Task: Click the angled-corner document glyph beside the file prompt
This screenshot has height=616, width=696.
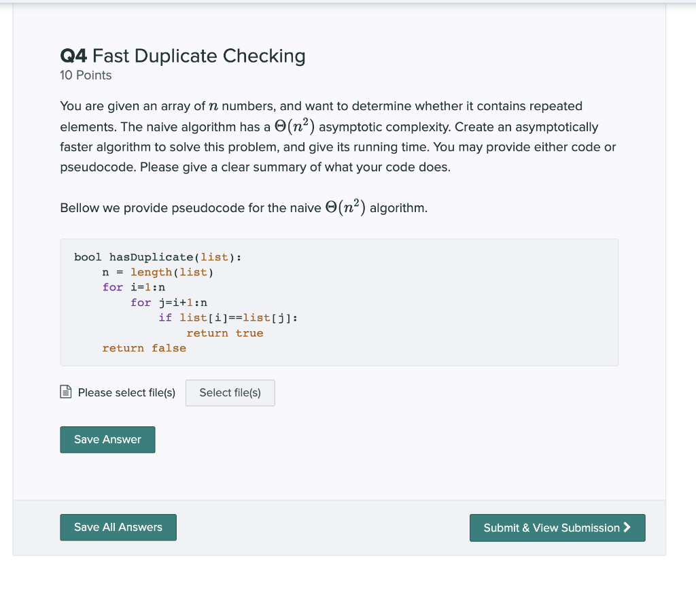Action: [65, 392]
